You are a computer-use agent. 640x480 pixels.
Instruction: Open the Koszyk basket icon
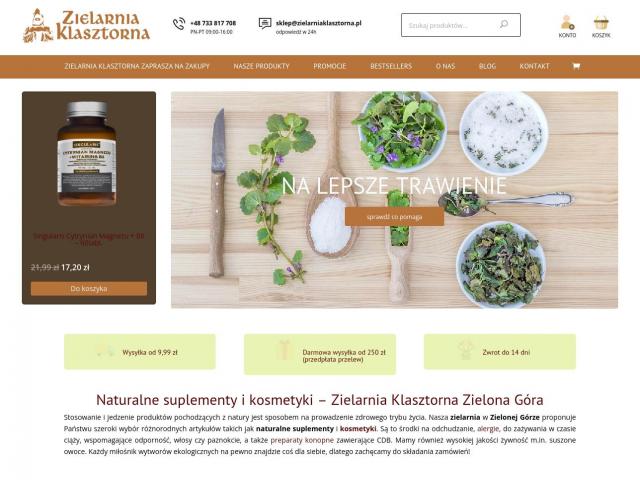[601, 23]
